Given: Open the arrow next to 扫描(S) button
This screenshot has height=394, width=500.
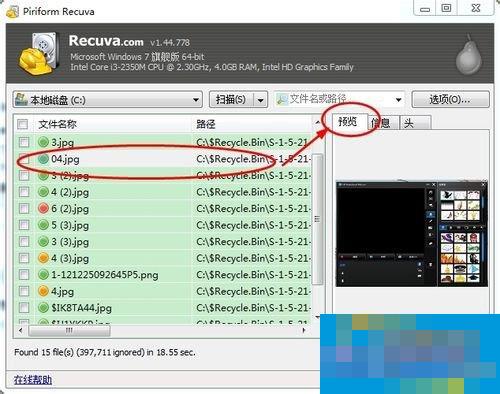Looking at the screenshot, I should (261, 100).
